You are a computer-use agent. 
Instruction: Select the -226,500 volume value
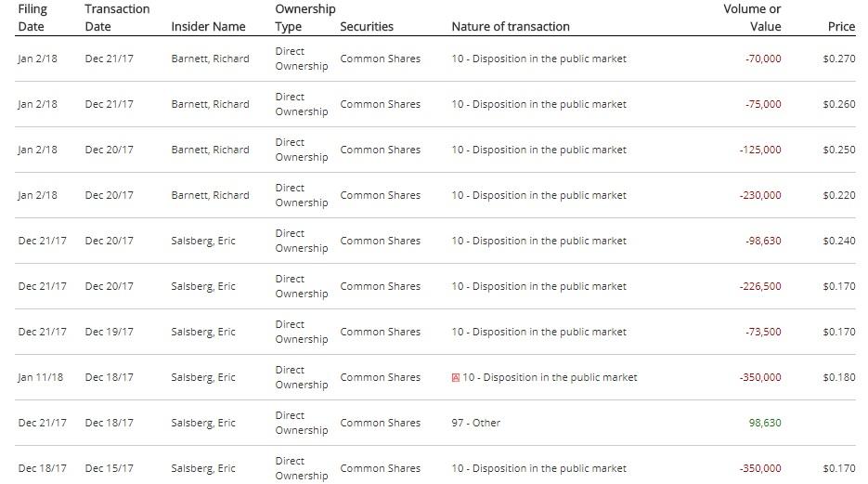tap(760, 287)
